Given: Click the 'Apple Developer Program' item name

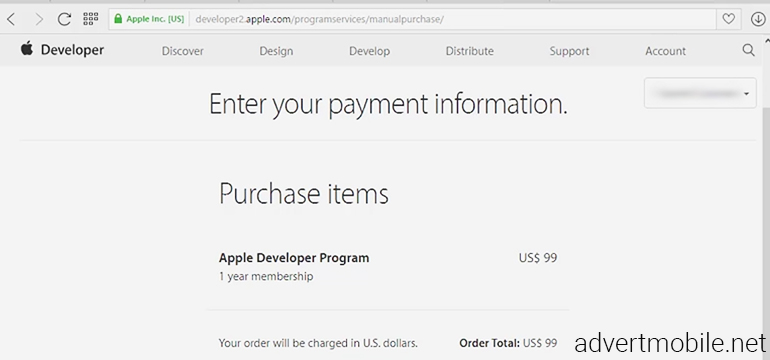Looking at the screenshot, I should pos(294,258).
